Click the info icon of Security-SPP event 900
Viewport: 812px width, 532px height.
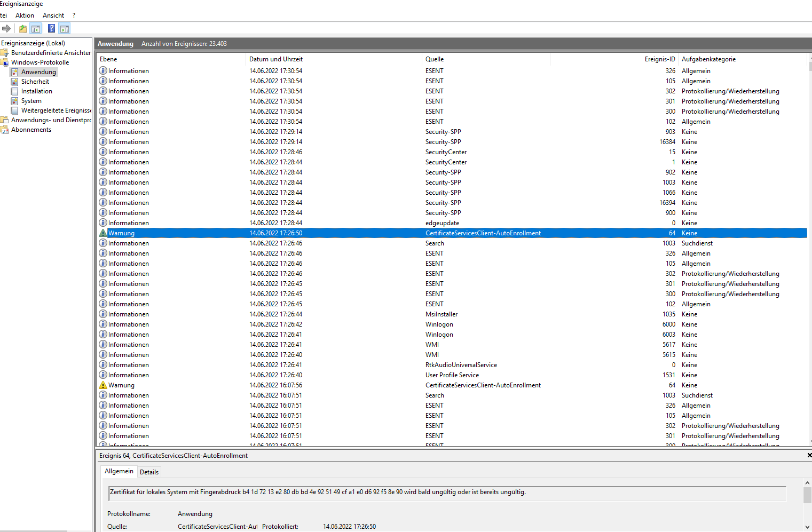point(104,213)
